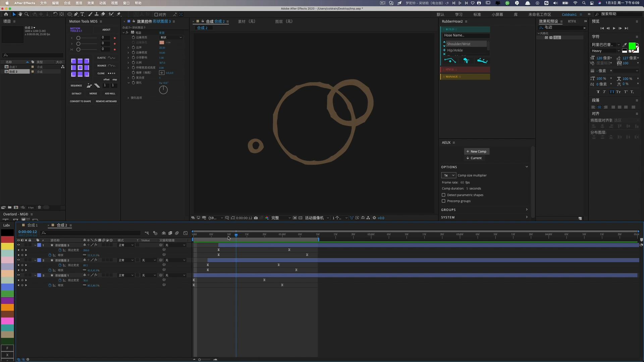Open the Comp size multiplier 1x dropdown
The width and height of the screenshot is (644, 362).
click(x=448, y=175)
